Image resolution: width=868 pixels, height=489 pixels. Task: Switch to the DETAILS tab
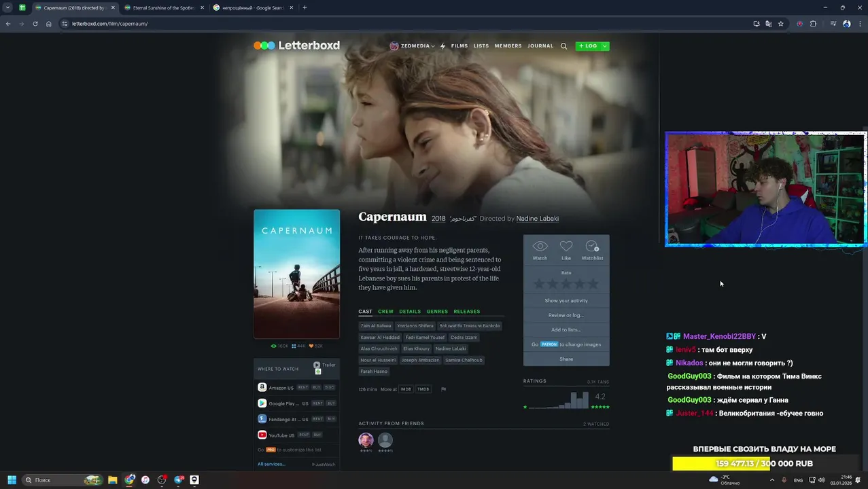click(410, 312)
